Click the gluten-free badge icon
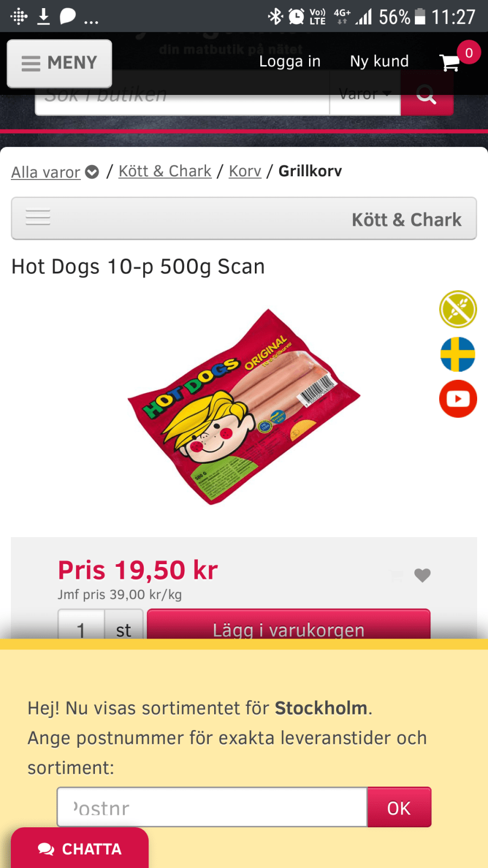This screenshot has width=488, height=868. tap(458, 309)
